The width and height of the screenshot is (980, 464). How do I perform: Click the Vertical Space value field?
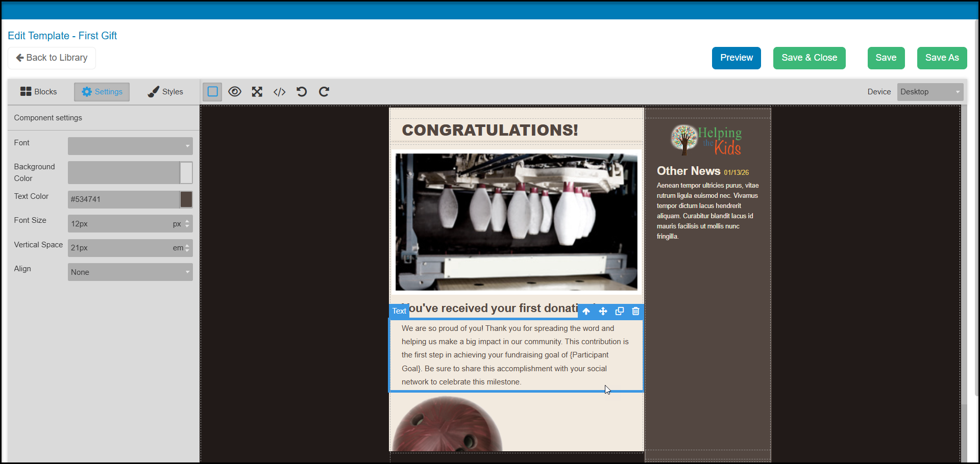click(120, 248)
